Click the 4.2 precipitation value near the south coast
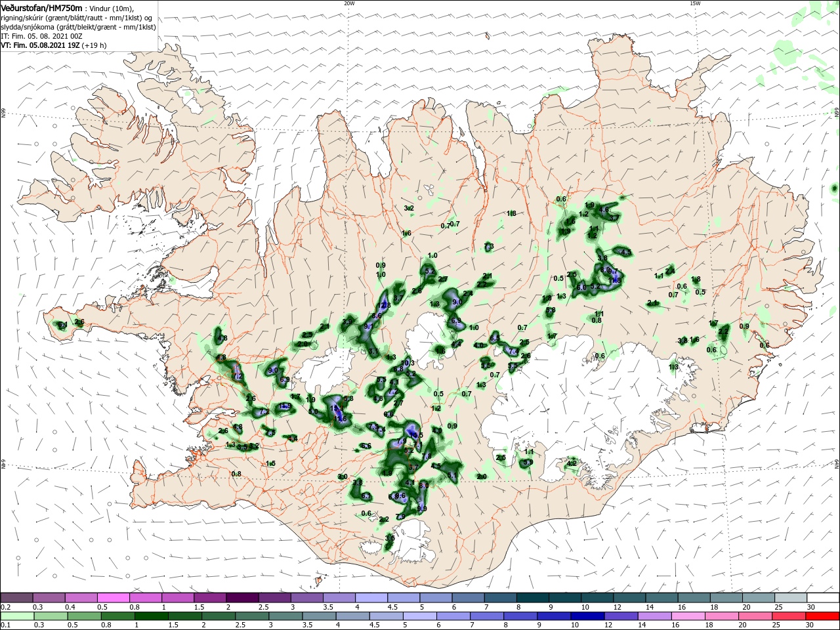Screen dimensions: 840x630 (571, 463)
